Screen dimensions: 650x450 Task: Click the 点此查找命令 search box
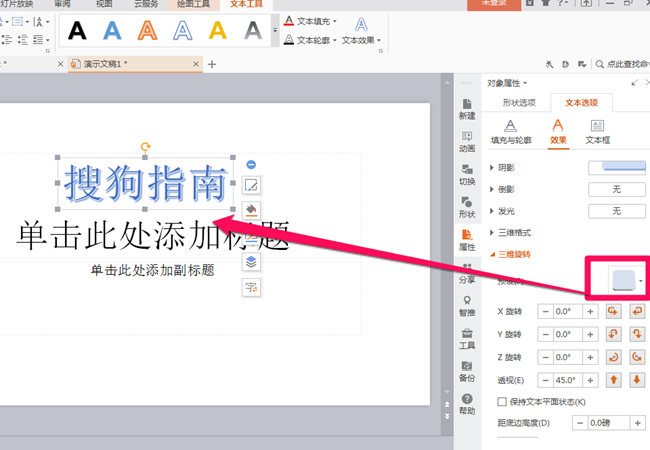623,64
